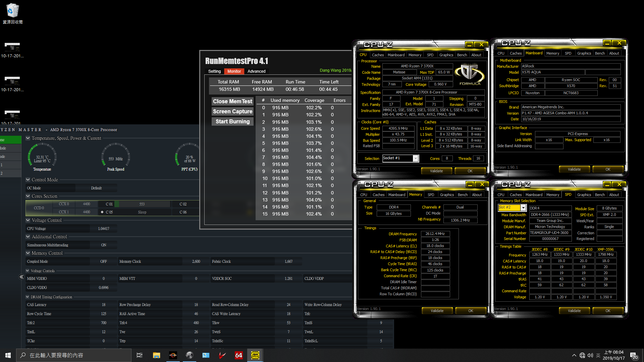
Task: Collapse DRAM Timing Configuration subsection
Action: tap(28, 297)
